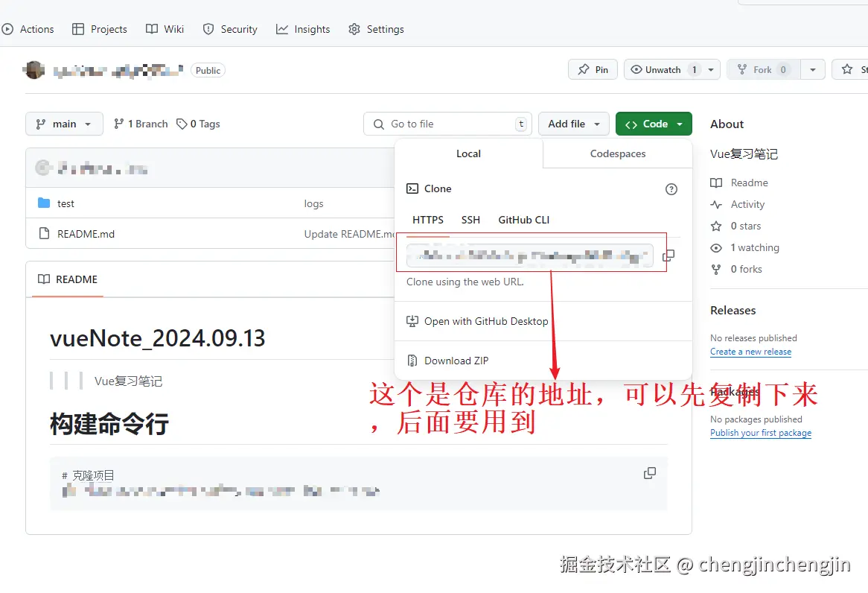This screenshot has height=593, width=868.
Task: Open the README.md file
Action: [x=86, y=234]
